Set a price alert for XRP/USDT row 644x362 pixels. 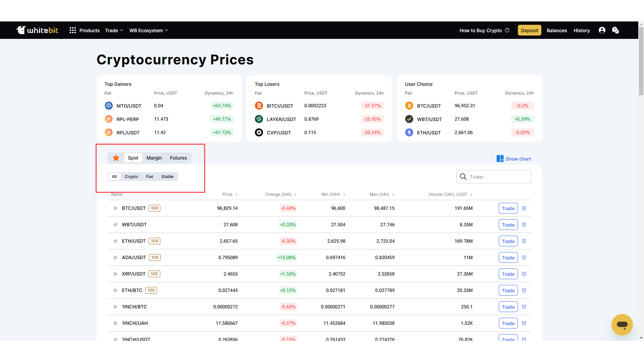tap(524, 274)
